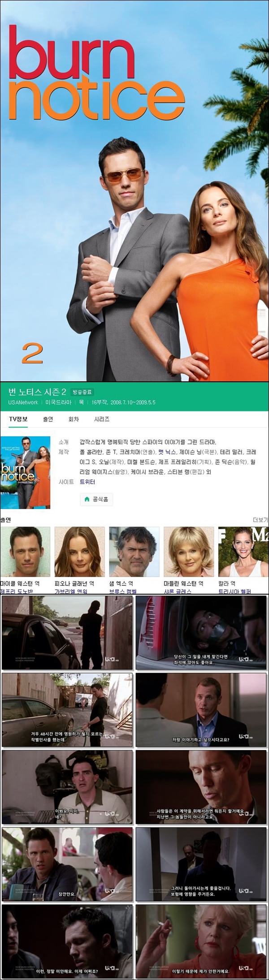Open screenshot with subtitle 이런, 정말 미안해요
Viewport: 269px width, 980px height.
pos(67,941)
